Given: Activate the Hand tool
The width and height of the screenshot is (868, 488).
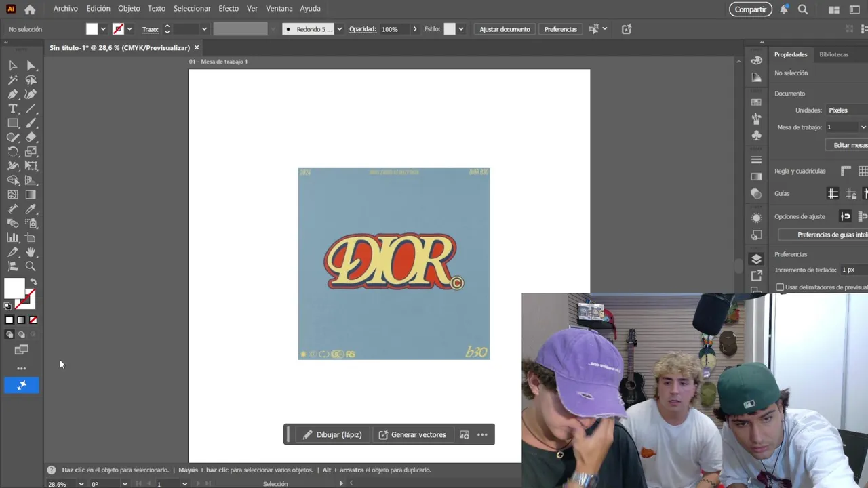Looking at the screenshot, I should pyautogui.click(x=31, y=252).
